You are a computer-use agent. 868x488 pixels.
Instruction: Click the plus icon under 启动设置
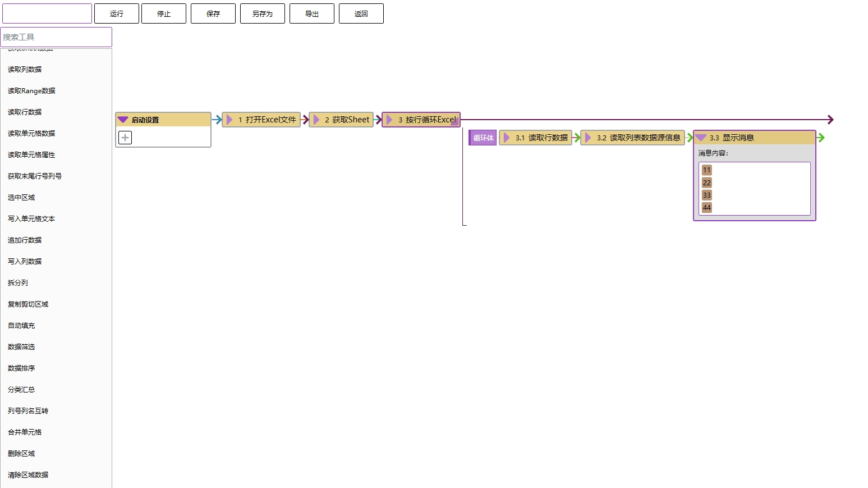point(125,138)
